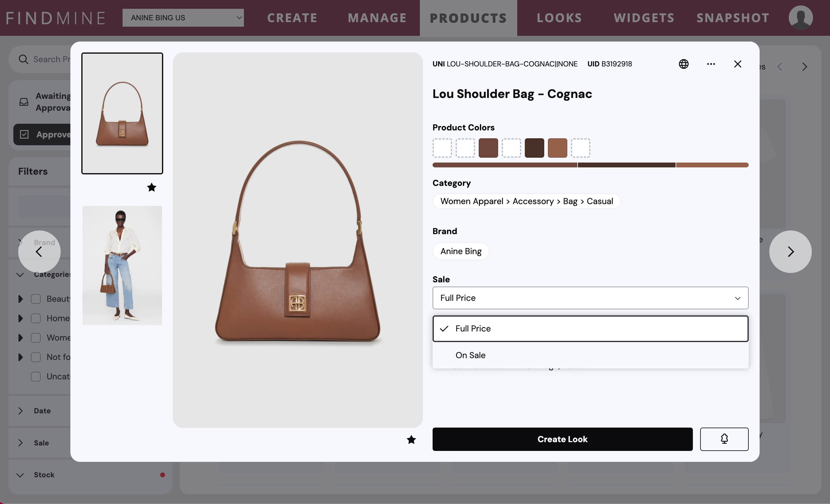The height and width of the screenshot is (504, 830).
Task: Open the Sale Full Price dropdown
Action: [590, 298]
